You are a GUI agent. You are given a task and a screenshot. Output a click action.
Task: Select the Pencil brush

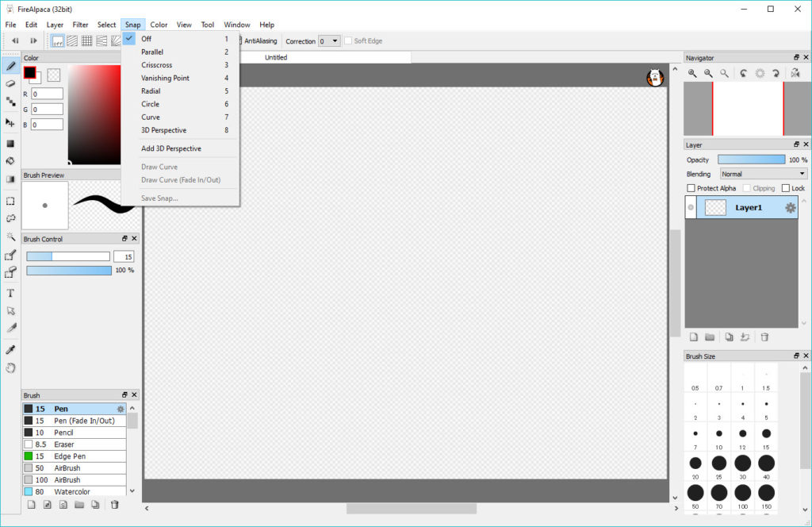[x=75, y=433]
